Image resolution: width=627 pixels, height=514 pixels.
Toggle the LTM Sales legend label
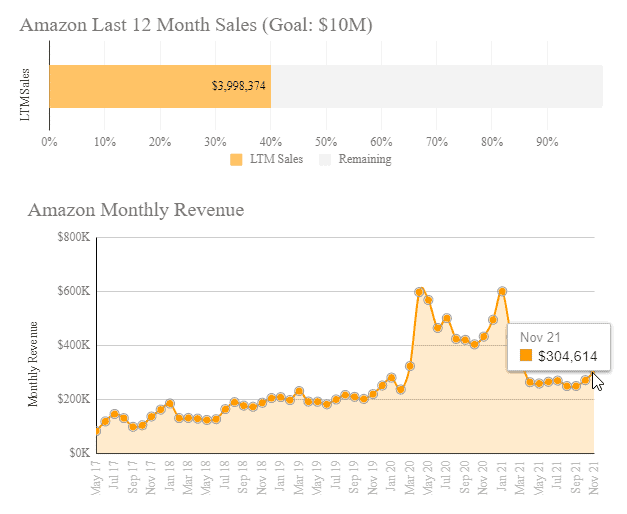275,159
